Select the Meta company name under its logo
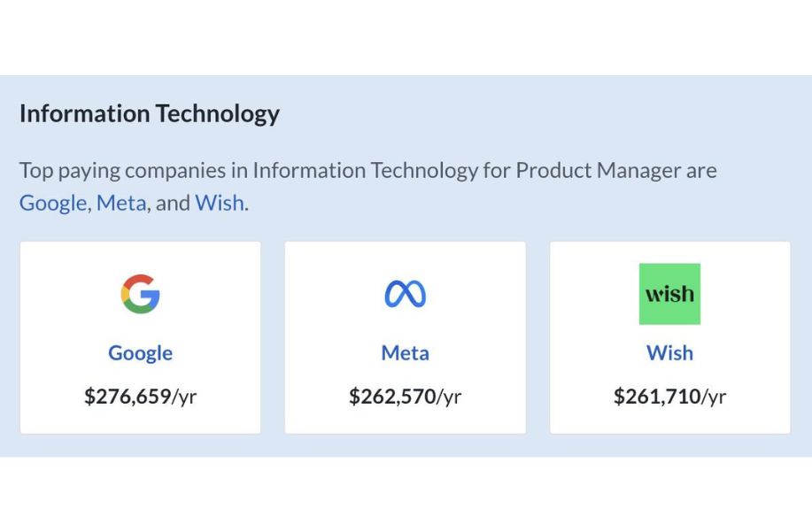The width and height of the screenshot is (812, 532). pos(405,353)
